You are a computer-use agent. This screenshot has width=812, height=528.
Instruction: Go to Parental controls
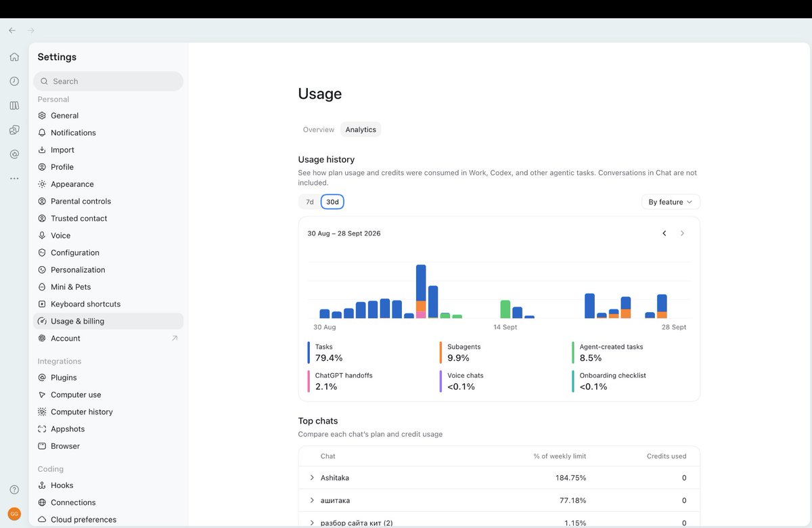[108, 201]
